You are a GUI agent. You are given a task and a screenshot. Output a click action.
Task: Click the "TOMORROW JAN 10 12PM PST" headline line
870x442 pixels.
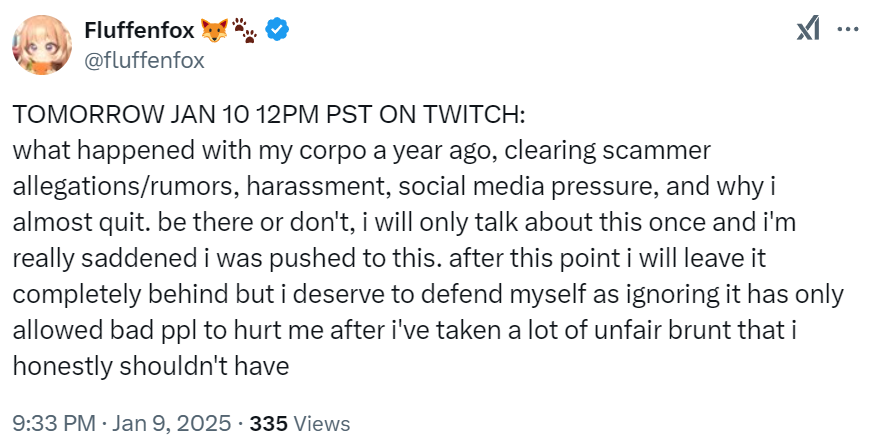click(269, 114)
